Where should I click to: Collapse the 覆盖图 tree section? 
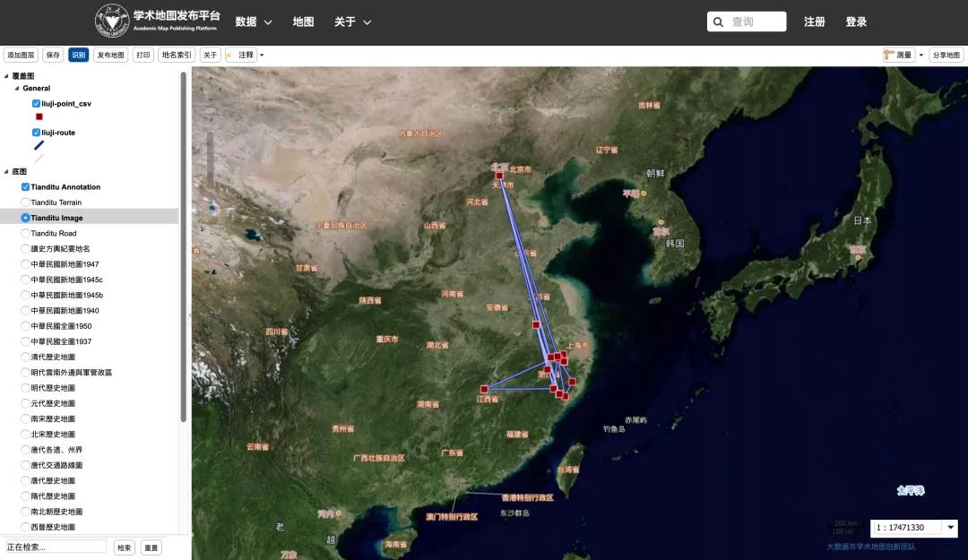6,76
